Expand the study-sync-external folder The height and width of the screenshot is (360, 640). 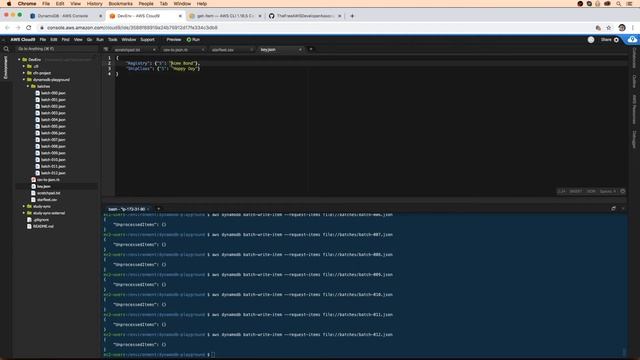[24, 213]
